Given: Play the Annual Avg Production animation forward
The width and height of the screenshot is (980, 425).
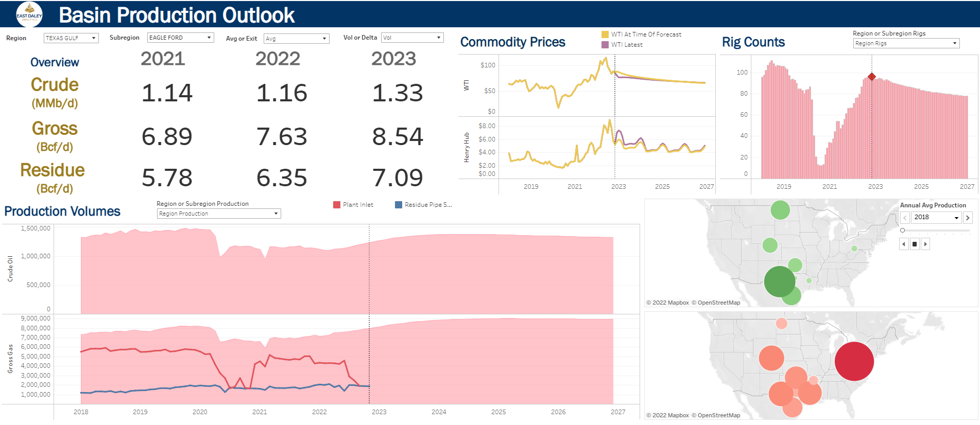Looking at the screenshot, I should tap(925, 244).
